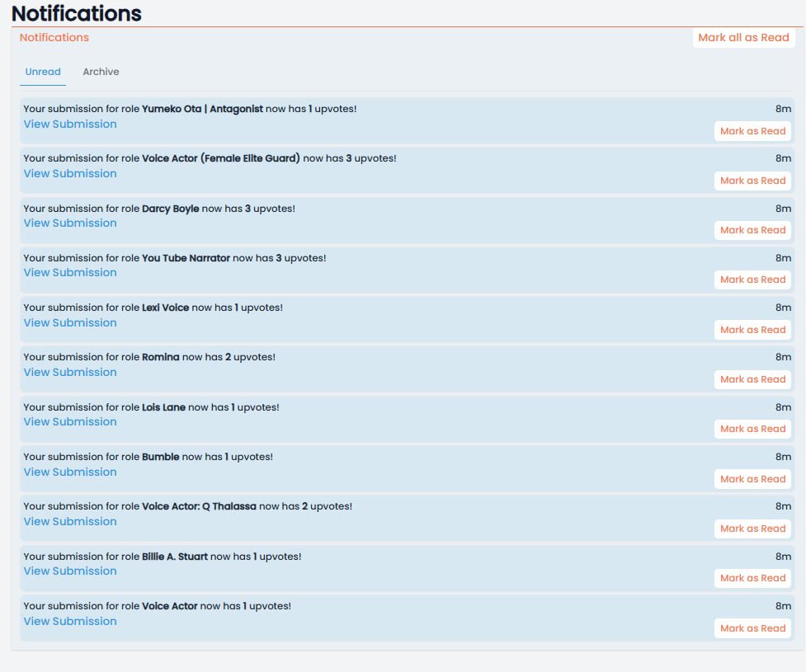This screenshot has width=806, height=672.
Task: Mark Female Elite Guard notification as read
Action: (x=752, y=181)
